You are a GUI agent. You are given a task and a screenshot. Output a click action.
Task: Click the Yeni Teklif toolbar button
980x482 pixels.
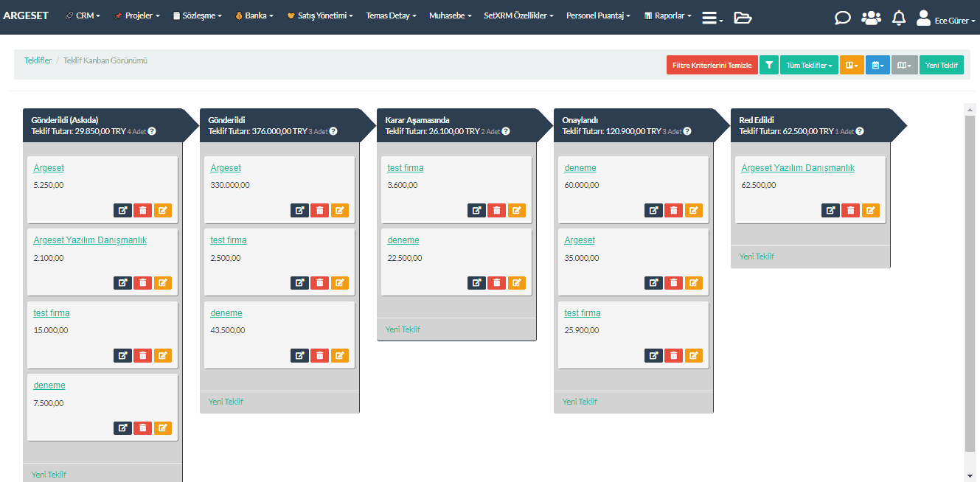[x=941, y=65]
